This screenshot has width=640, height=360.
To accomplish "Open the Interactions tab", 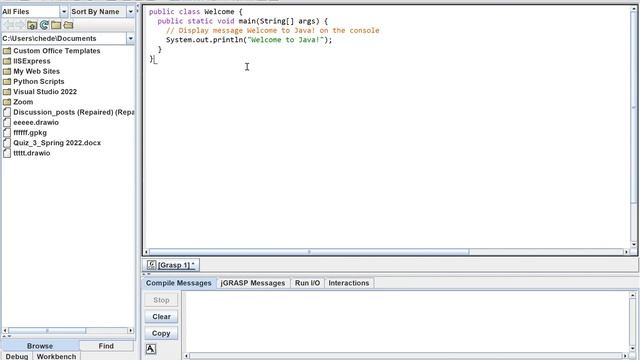I will pyautogui.click(x=349, y=283).
